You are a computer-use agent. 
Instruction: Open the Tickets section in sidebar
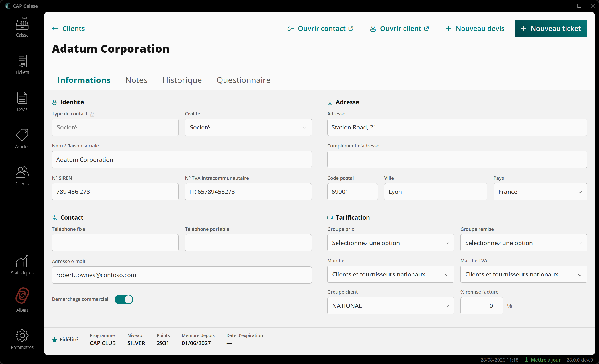[x=22, y=61]
